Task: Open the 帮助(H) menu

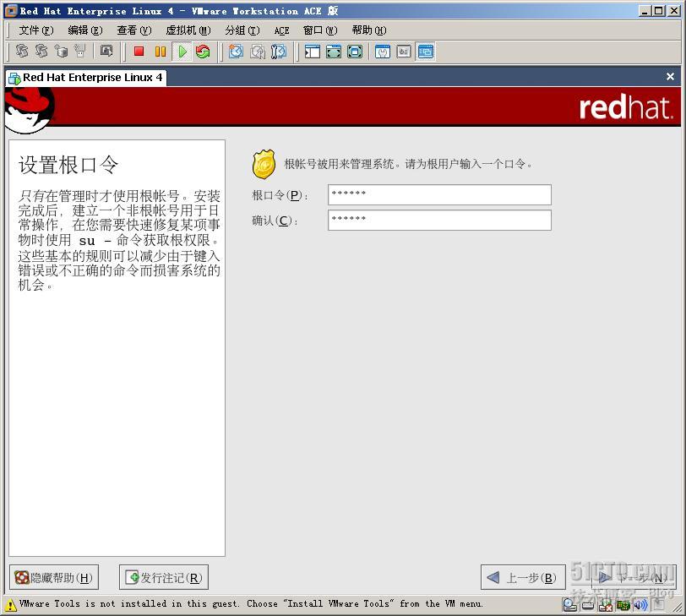Action: point(369,30)
